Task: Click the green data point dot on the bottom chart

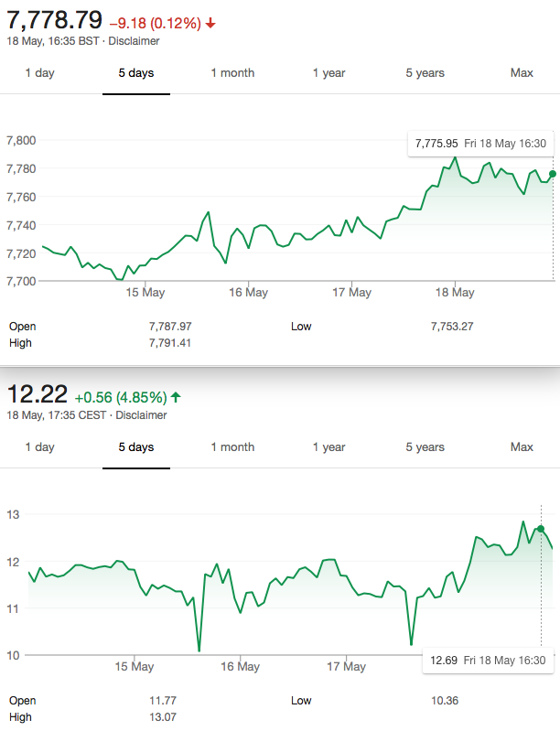Action: coord(541,529)
